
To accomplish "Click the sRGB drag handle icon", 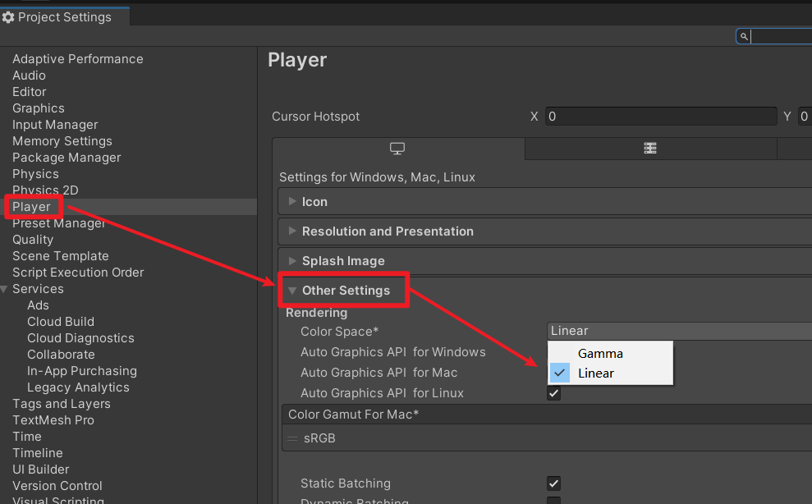I will (293, 438).
